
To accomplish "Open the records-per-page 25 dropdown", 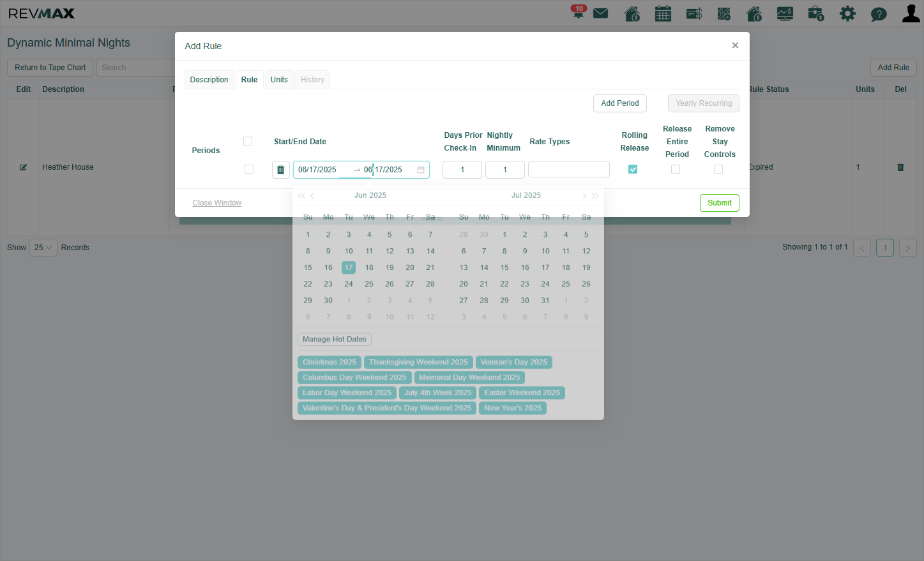I will click(43, 248).
